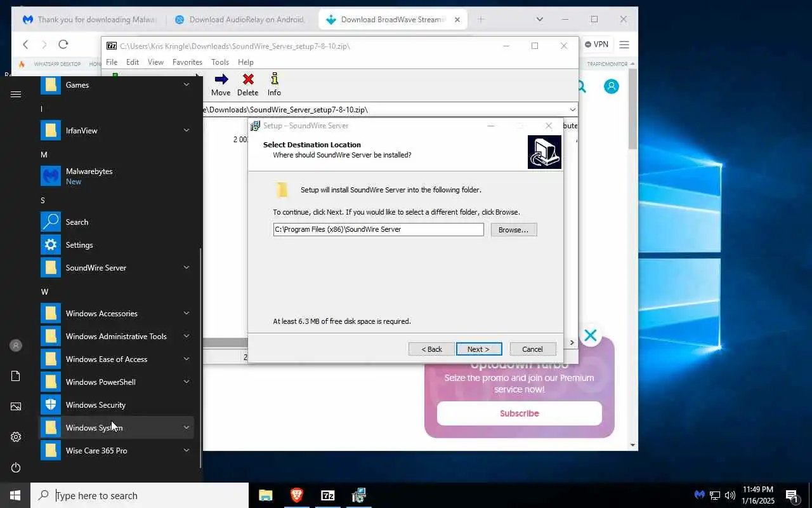Open the tab search dropdown in Brave
This screenshot has height=508, width=812.
(x=540, y=20)
